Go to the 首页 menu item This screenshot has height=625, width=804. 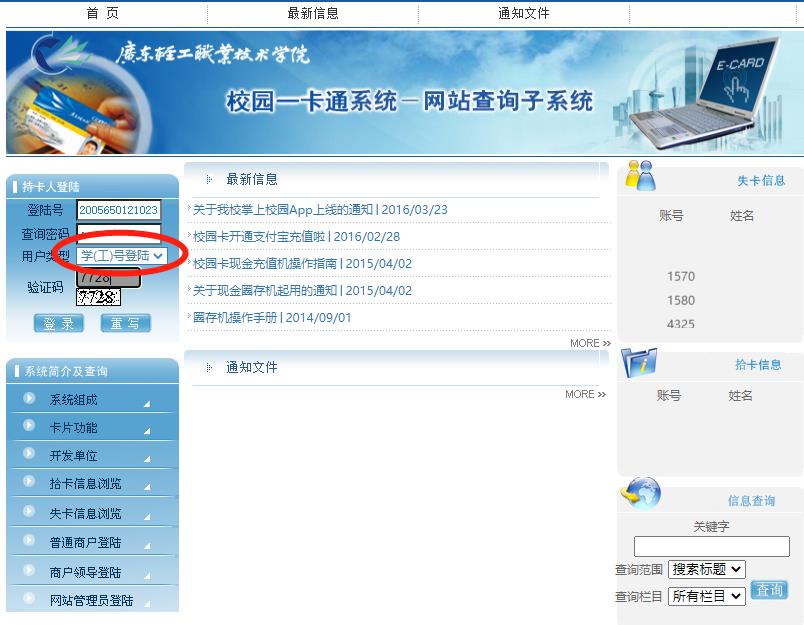tap(102, 13)
